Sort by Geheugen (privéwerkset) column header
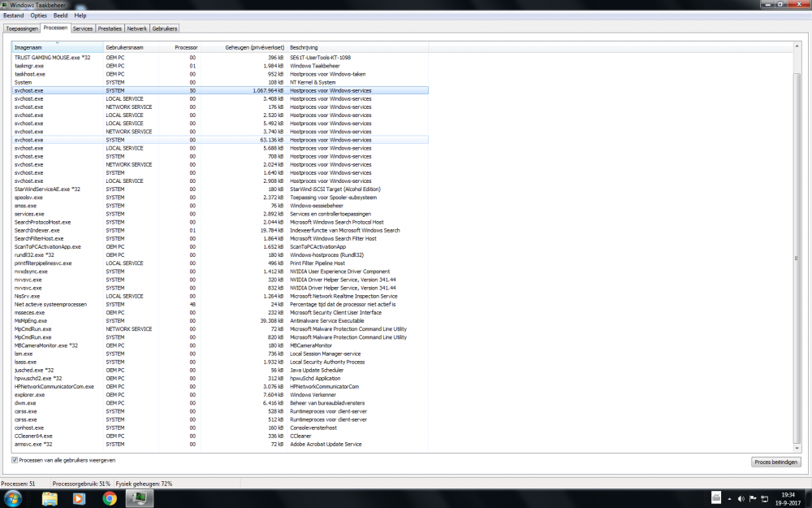Screen dimensions: 812x508 tap(244, 47)
